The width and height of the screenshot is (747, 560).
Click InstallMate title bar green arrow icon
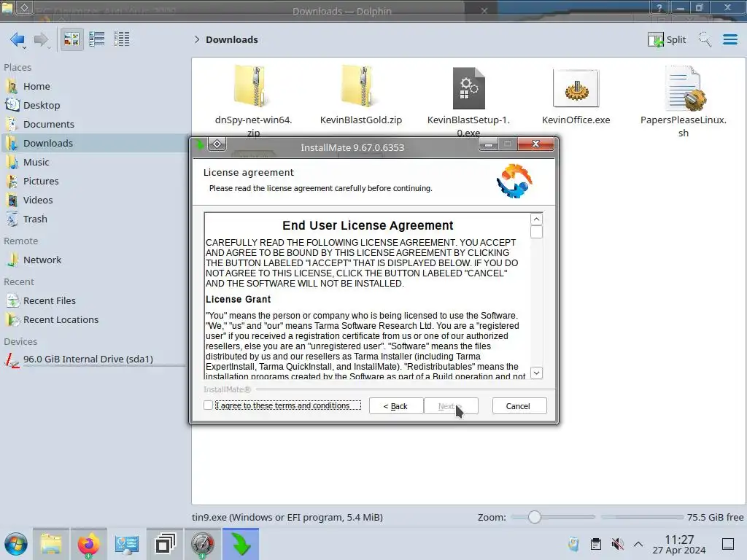pyautogui.click(x=199, y=144)
